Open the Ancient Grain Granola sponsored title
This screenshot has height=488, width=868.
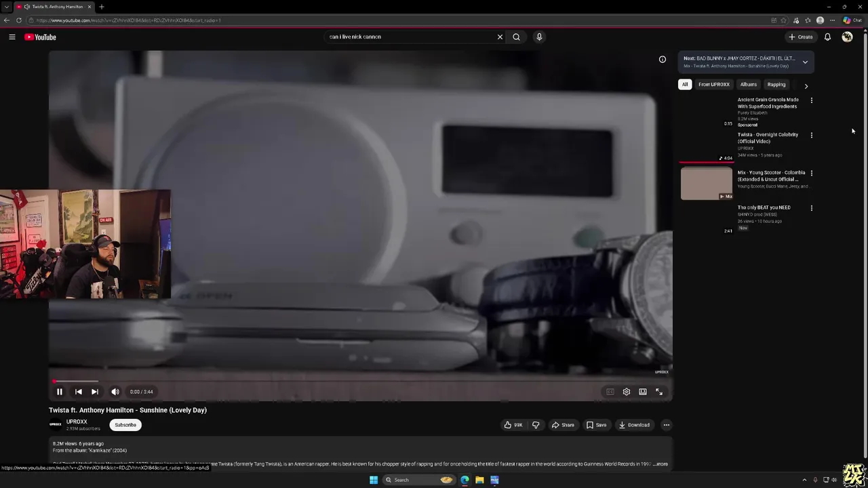(768, 103)
